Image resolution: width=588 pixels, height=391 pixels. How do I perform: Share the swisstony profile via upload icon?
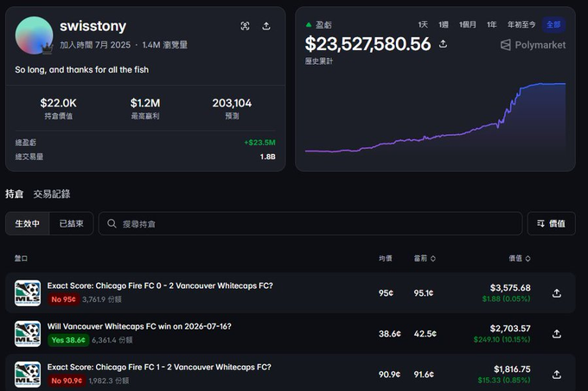266,26
